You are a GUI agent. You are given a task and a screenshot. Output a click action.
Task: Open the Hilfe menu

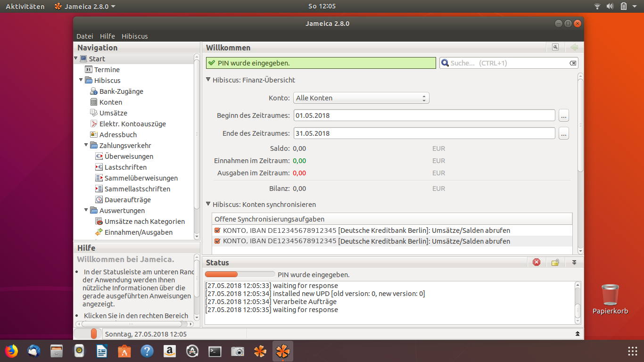(107, 36)
